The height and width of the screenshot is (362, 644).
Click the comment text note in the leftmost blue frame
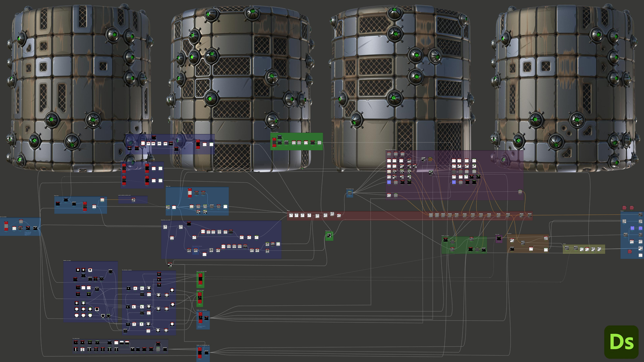coord(28,233)
